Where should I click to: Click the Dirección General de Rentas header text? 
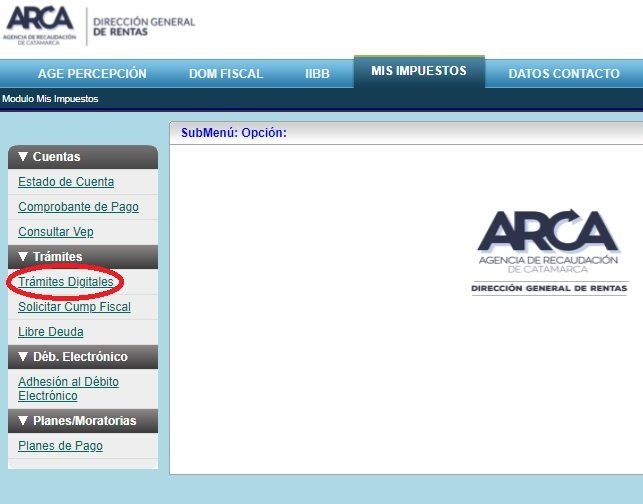[144, 27]
